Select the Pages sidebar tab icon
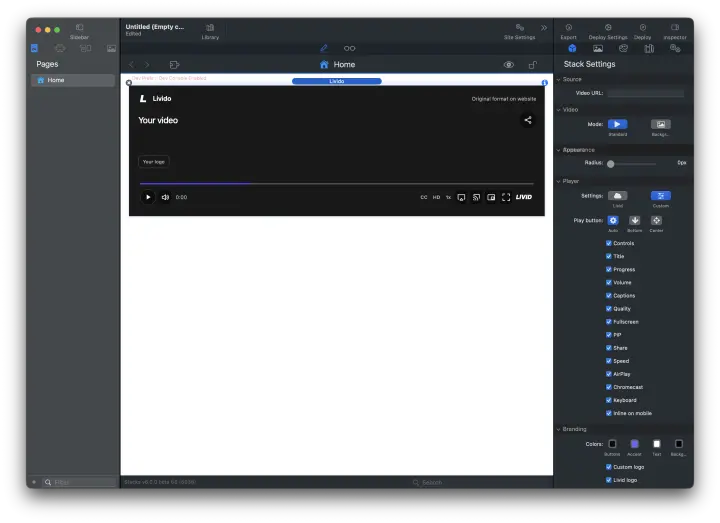Screen dimensions: 720x523 coord(34,48)
